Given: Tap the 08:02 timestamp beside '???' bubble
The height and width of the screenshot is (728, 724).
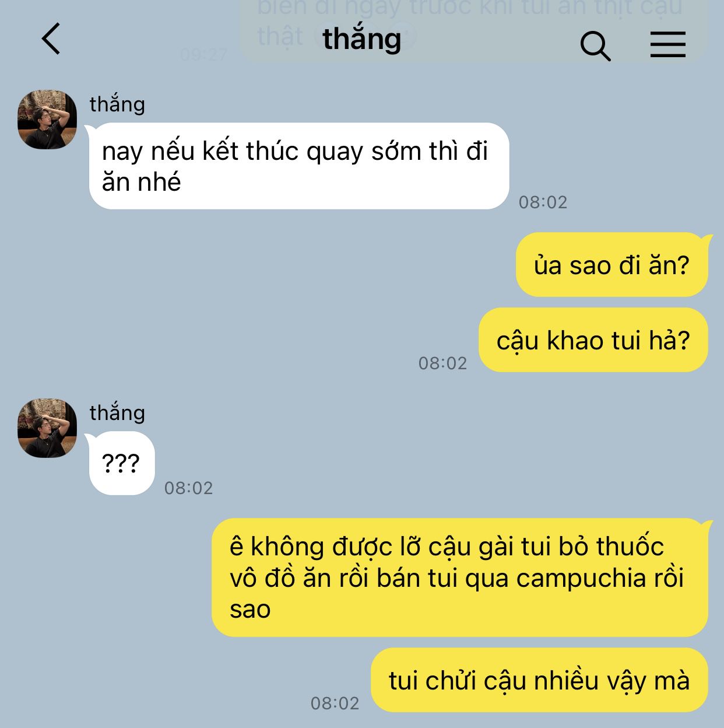Looking at the screenshot, I should click(188, 488).
